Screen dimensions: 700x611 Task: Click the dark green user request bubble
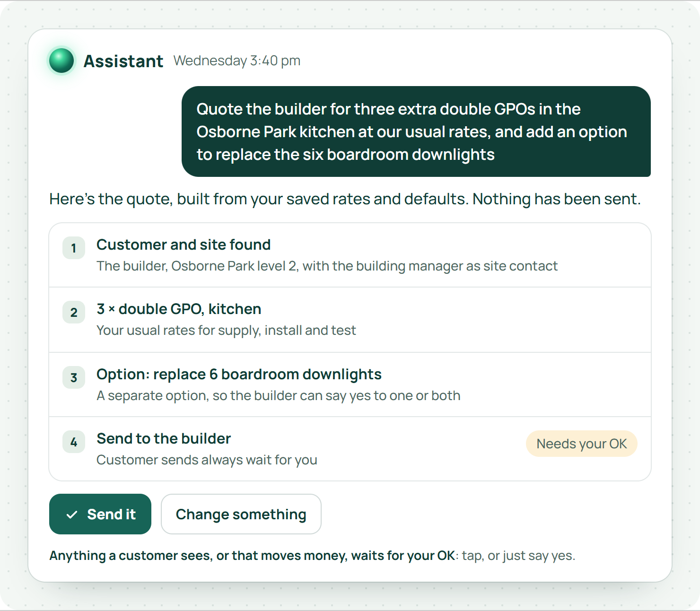point(416,131)
